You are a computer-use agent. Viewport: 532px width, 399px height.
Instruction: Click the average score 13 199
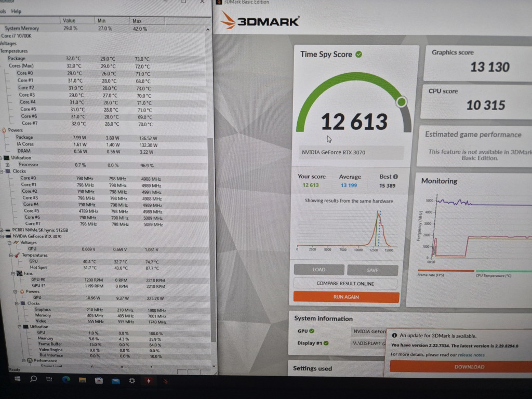349,185
